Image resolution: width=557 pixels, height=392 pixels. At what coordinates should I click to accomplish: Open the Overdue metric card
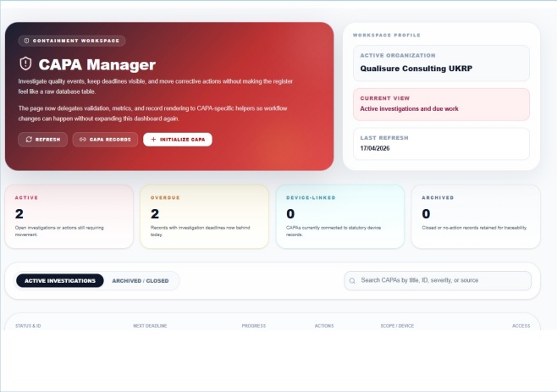[x=204, y=217]
